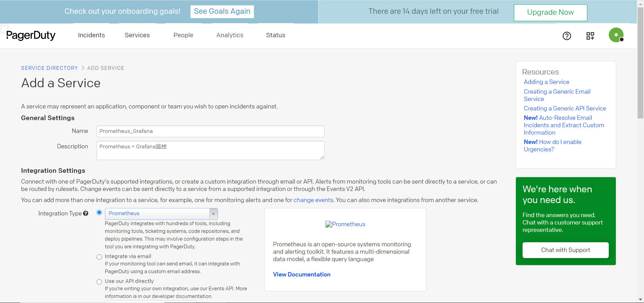
Task: Follow the change events link
Action: point(313,200)
